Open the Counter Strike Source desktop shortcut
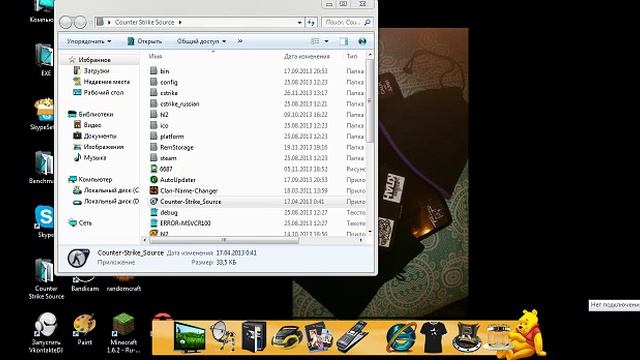The height and width of the screenshot is (360, 640). coord(46,279)
